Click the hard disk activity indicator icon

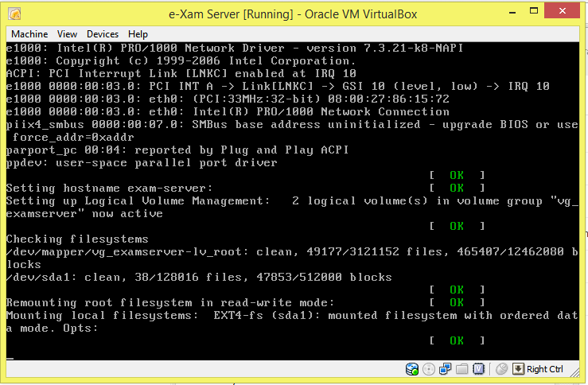[x=412, y=369]
